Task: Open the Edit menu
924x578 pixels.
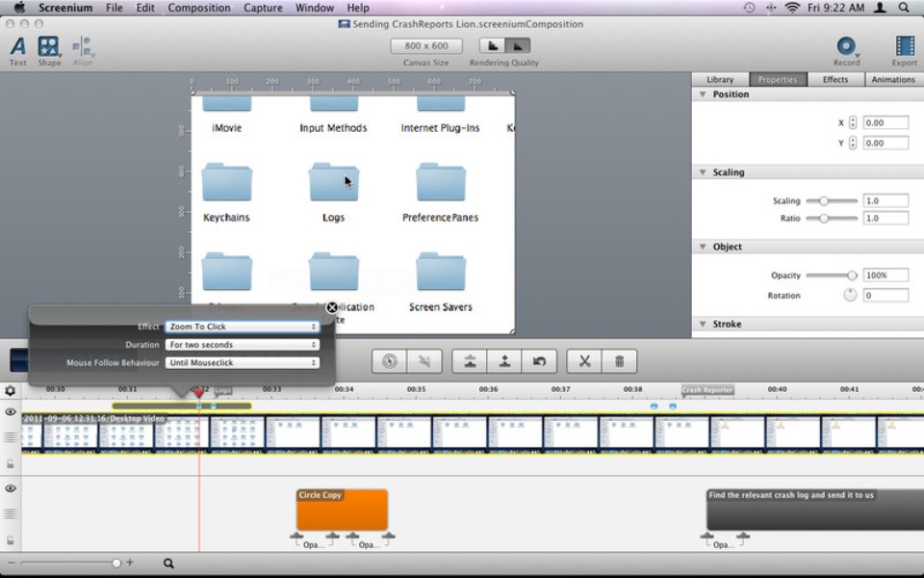Action: coord(145,8)
